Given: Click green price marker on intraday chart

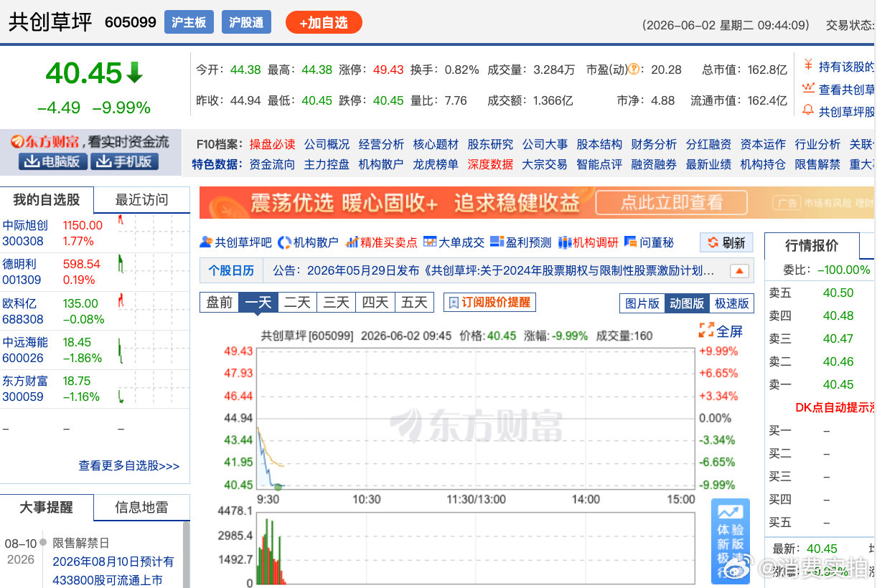Looking at the screenshot, I should pos(278,488).
